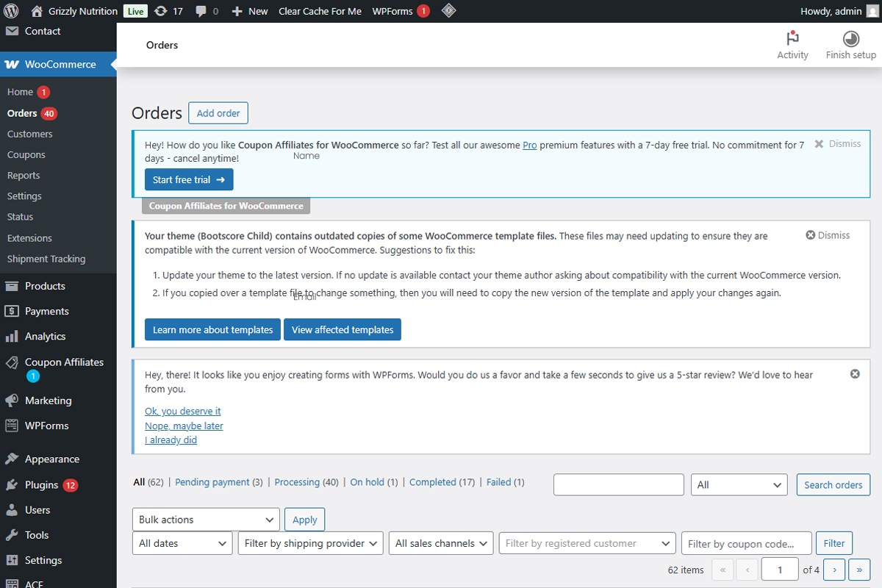Open the Activity flag icon
Screen dimensions: 882x588
click(792, 38)
